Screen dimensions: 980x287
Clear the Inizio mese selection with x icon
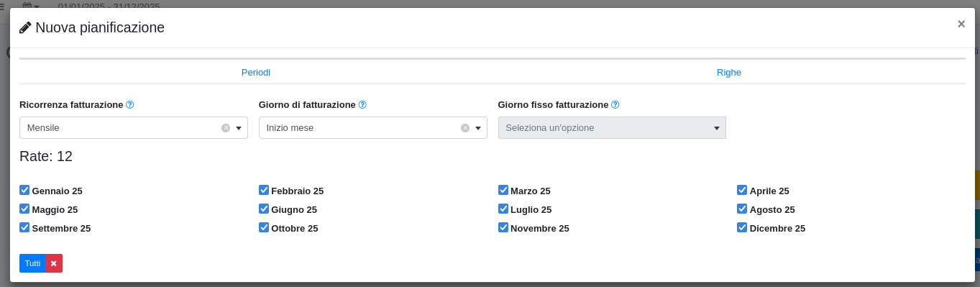coord(465,128)
